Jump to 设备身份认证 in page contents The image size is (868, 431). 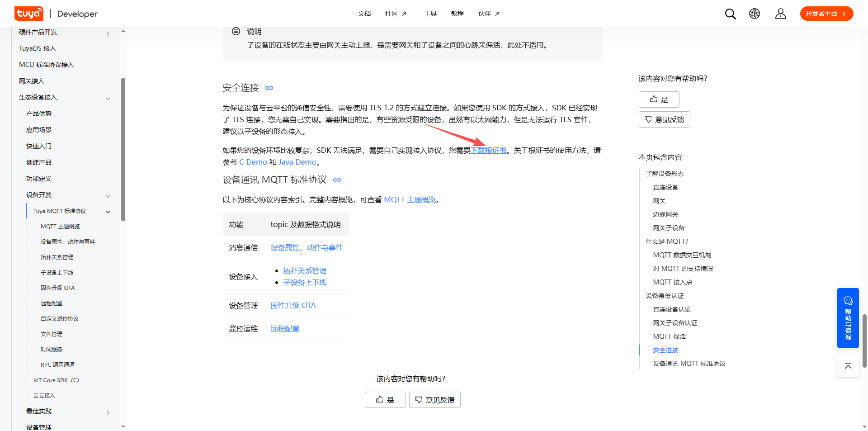pyautogui.click(x=665, y=296)
